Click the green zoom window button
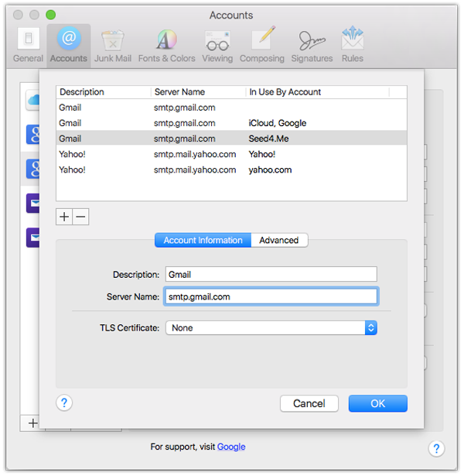 pyautogui.click(x=50, y=15)
